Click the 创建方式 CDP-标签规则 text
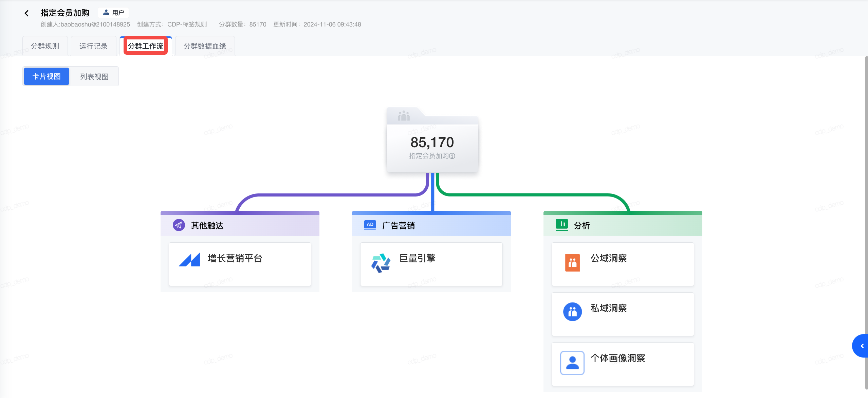 [x=172, y=24]
